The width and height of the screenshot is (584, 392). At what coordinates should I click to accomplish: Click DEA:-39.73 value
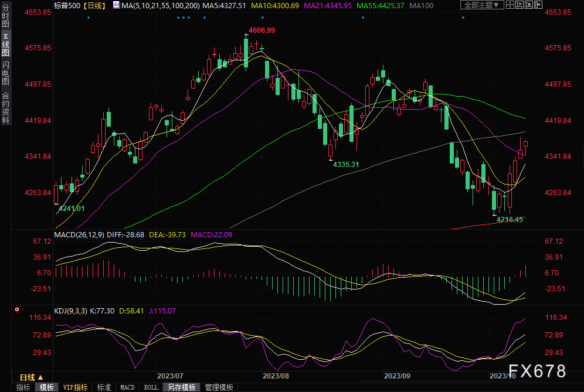[x=167, y=235]
